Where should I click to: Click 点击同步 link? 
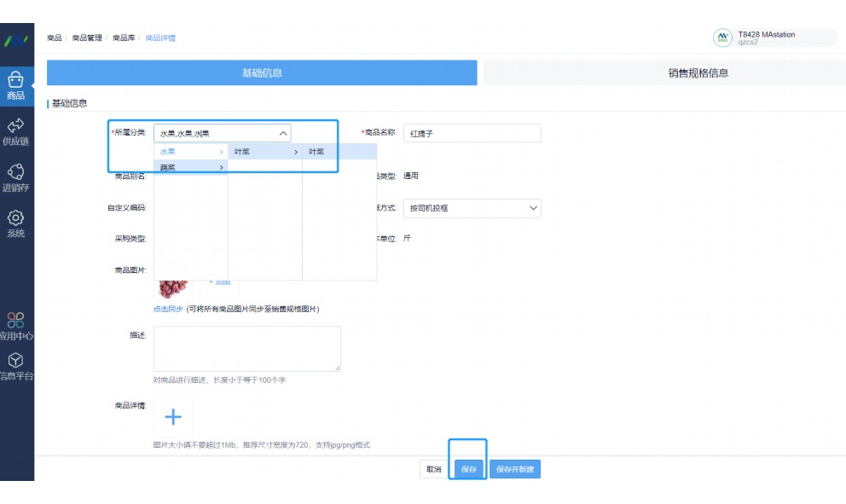point(168,309)
